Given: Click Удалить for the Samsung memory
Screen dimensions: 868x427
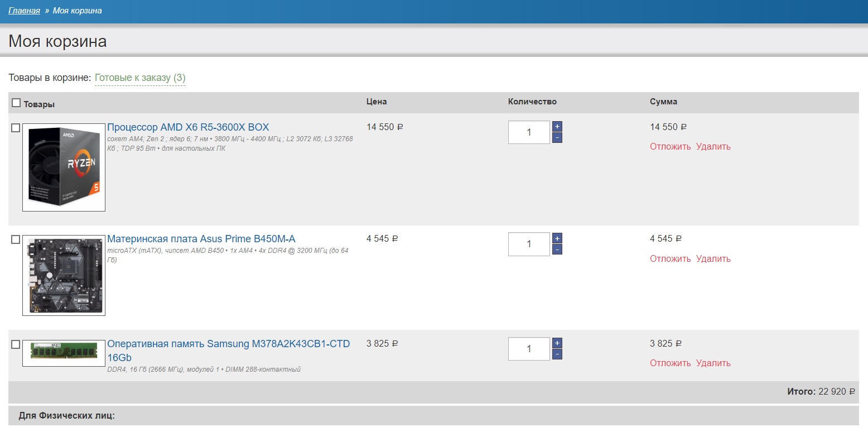Looking at the screenshot, I should click(x=713, y=363).
